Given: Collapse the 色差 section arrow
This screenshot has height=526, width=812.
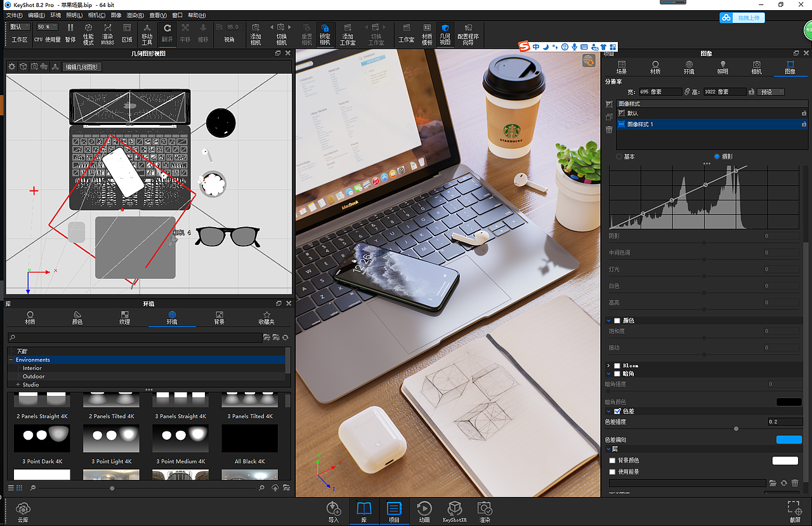Looking at the screenshot, I should [x=609, y=411].
